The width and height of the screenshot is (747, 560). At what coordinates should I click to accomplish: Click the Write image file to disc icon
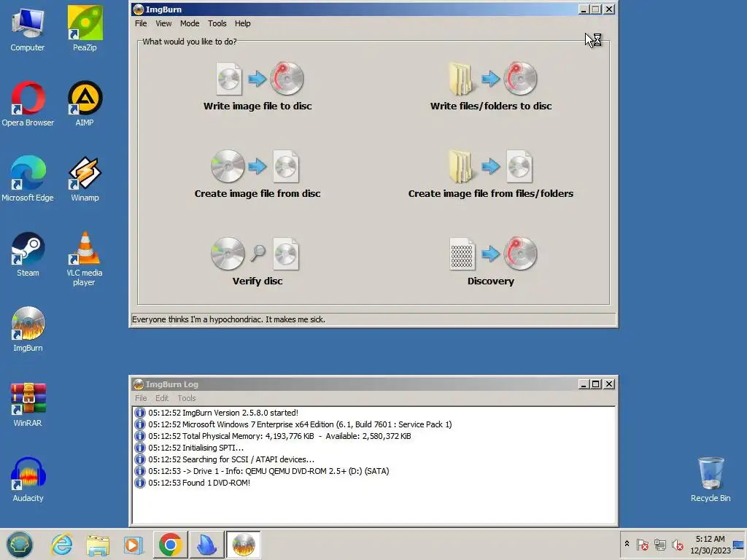[x=260, y=79]
